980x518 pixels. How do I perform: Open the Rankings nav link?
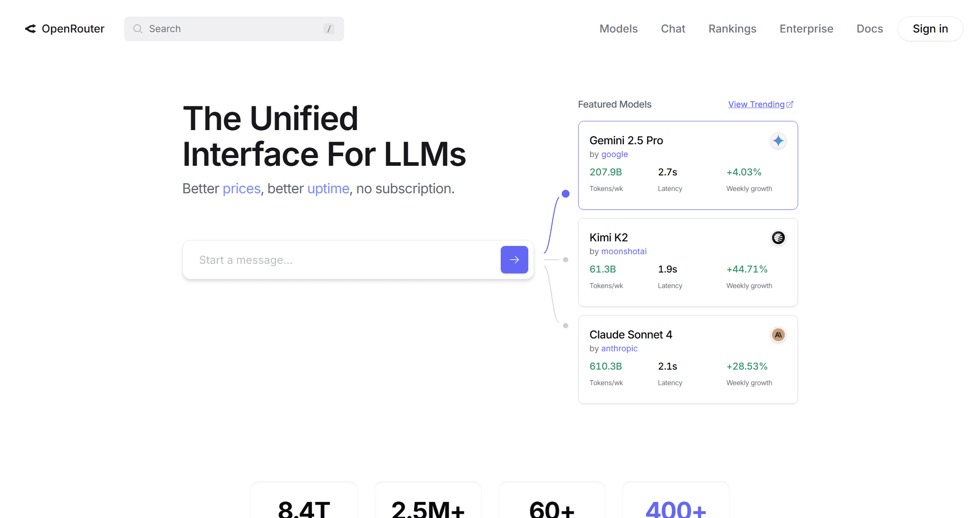click(x=732, y=29)
